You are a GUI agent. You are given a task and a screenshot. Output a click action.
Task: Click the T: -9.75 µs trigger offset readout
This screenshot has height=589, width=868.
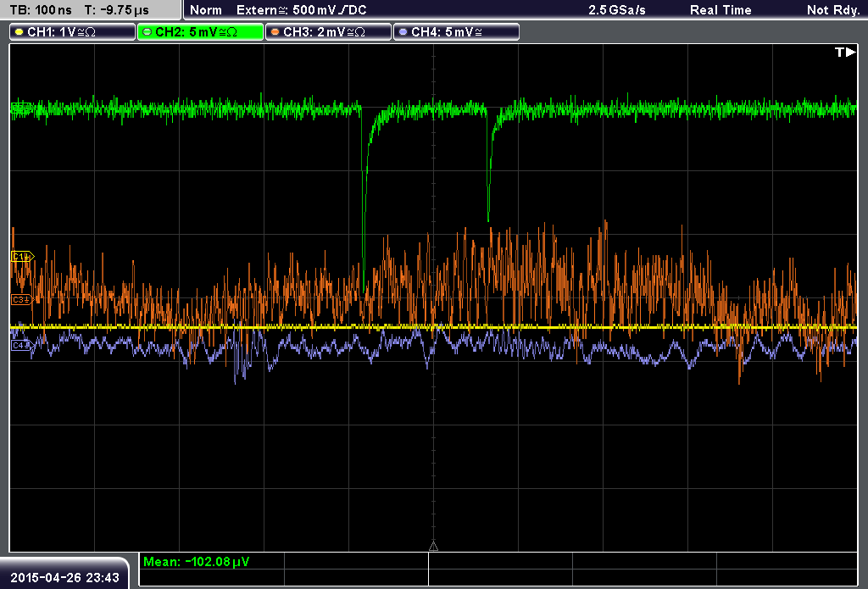(116, 10)
